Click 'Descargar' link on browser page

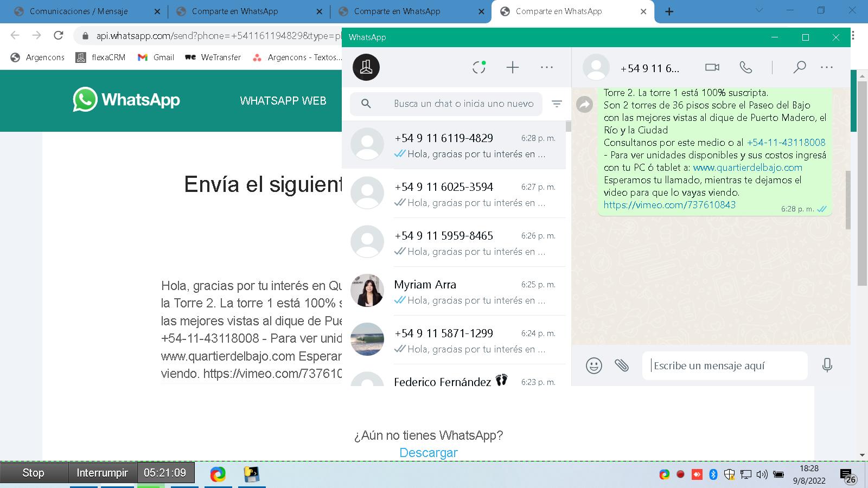coord(429,453)
